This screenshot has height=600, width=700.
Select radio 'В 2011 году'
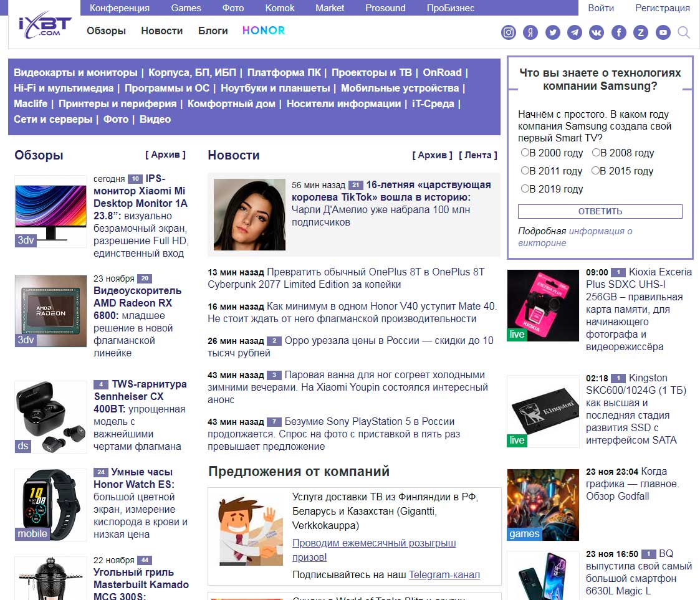tap(525, 171)
